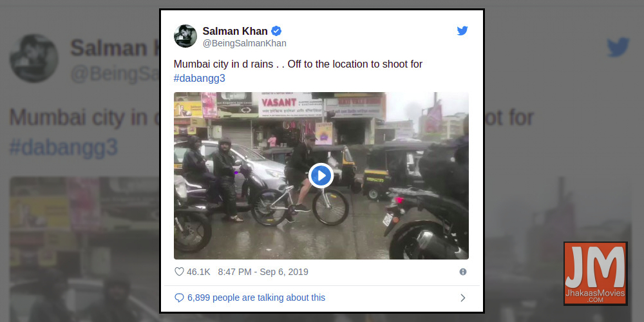Image resolution: width=644 pixels, height=322 pixels.
Task: Click the blurred background Twitter bird icon
Action: click(x=618, y=47)
